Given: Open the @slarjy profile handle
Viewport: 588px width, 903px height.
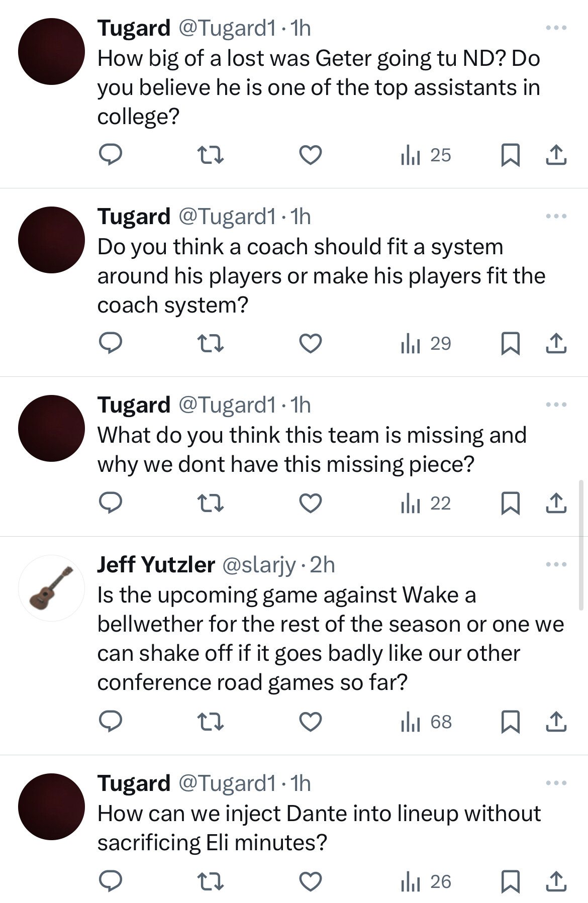Looking at the screenshot, I should coord(259,565).
